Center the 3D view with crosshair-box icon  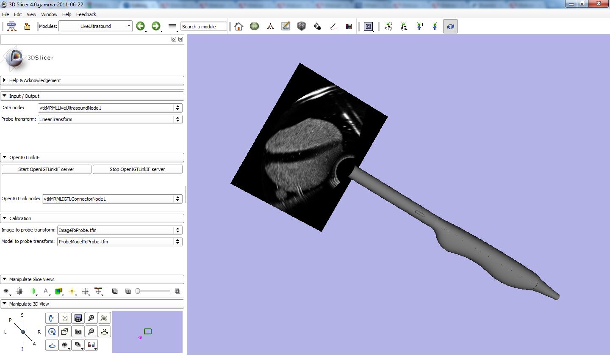(65, 318)
